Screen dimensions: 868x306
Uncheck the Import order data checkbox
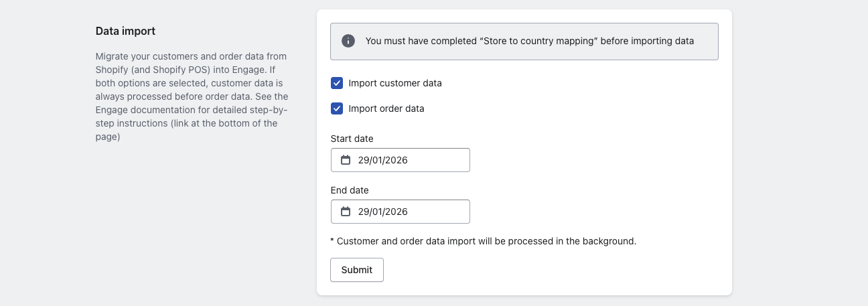pos(337,108)
